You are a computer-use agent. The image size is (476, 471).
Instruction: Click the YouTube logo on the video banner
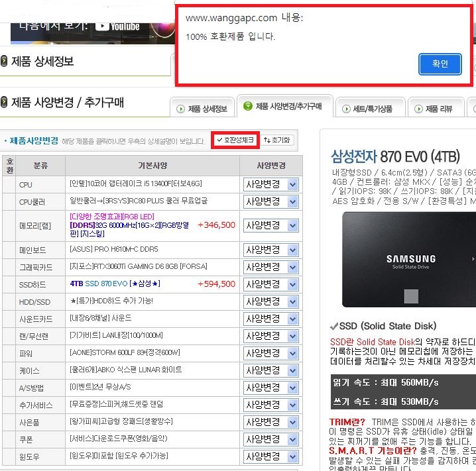click(117, 26)
